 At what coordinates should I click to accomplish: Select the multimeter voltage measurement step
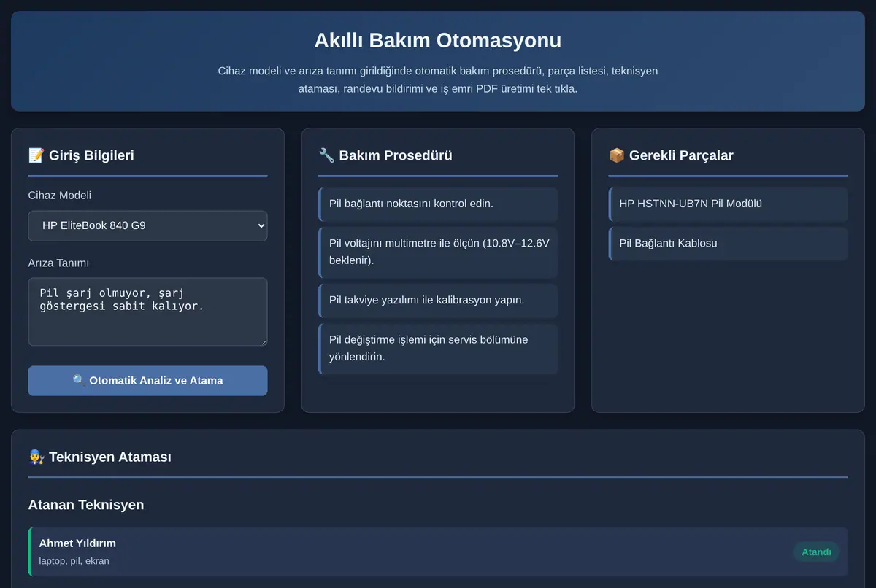pyautogui.click(x=438, y=252)
